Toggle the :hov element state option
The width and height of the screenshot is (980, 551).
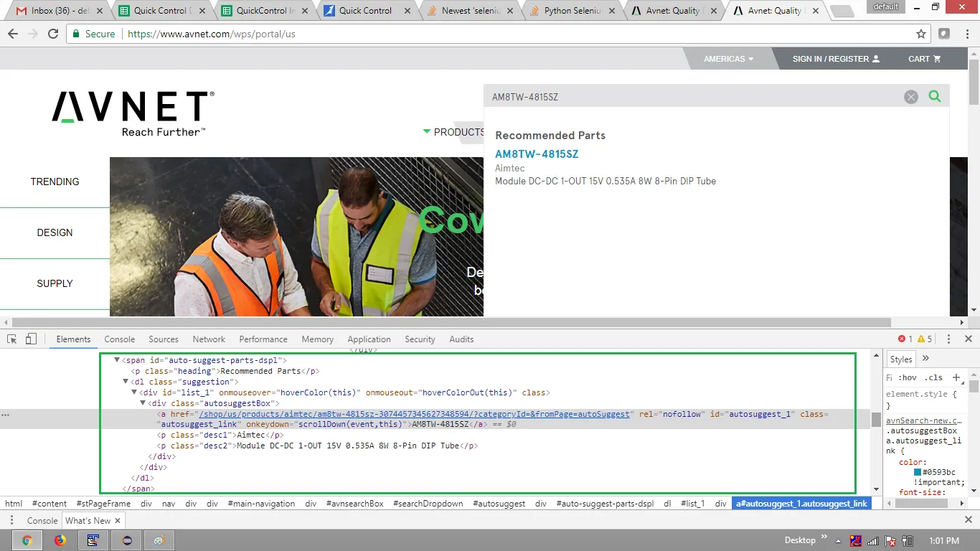pos(908,377)
